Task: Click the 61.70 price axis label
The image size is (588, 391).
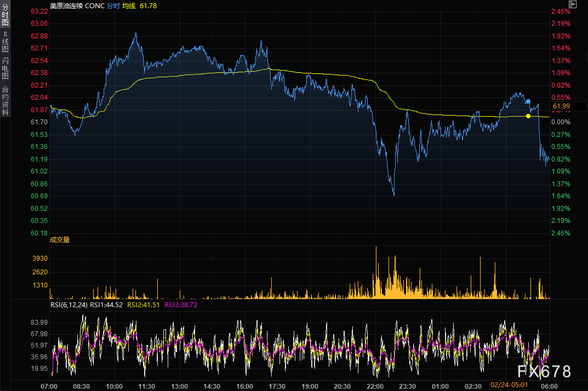Action: [39, 122]
